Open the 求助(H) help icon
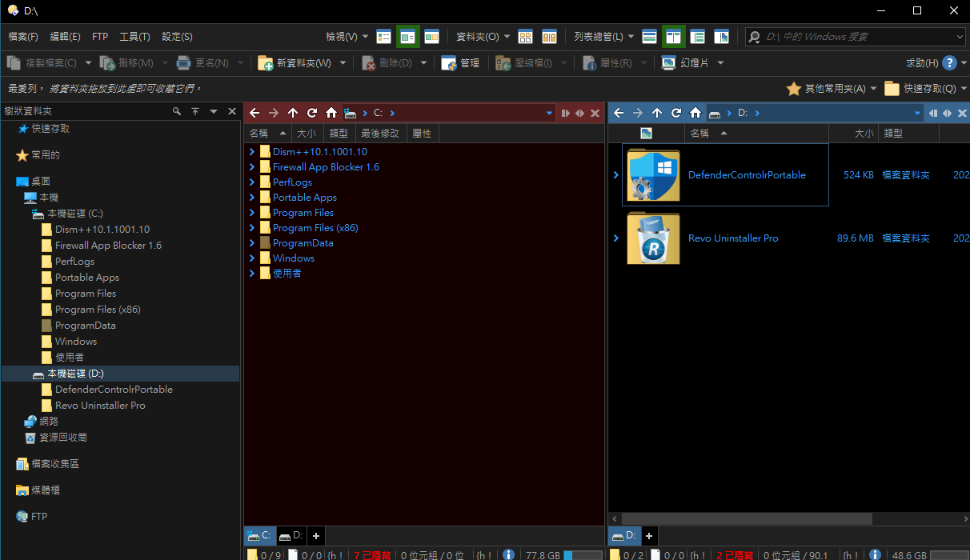970x560 pixels. (949, 62)
